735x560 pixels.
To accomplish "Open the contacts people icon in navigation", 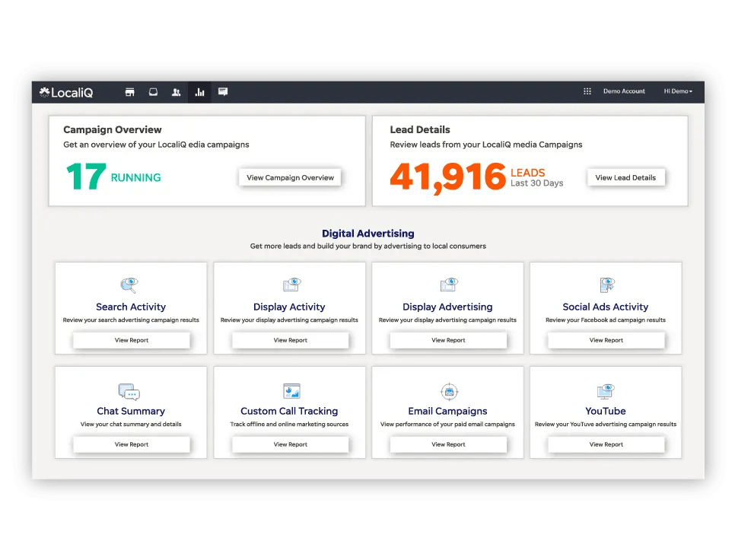I will pyautogui.click(x=177, y=92).
